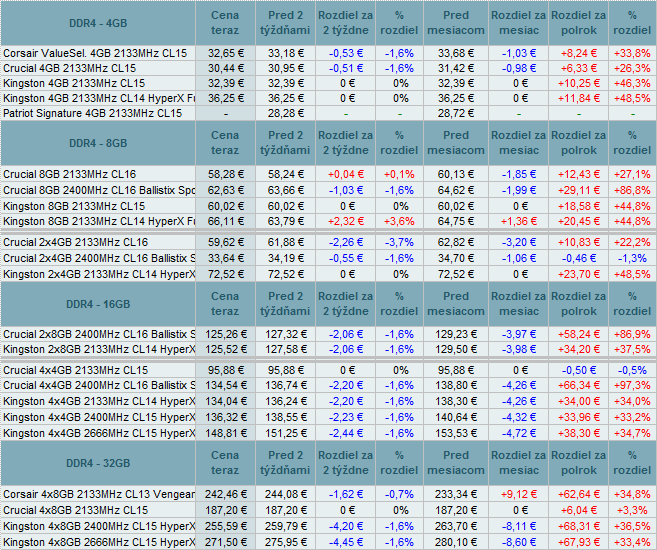Click 'Crucial 8GB 2133MHz CL16' product name

pos(70,174)
